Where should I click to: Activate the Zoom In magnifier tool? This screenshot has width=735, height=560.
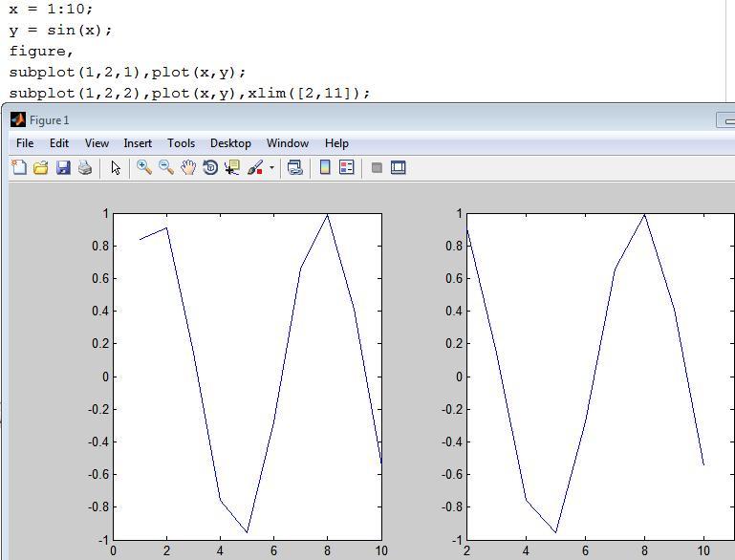(144, 167)
